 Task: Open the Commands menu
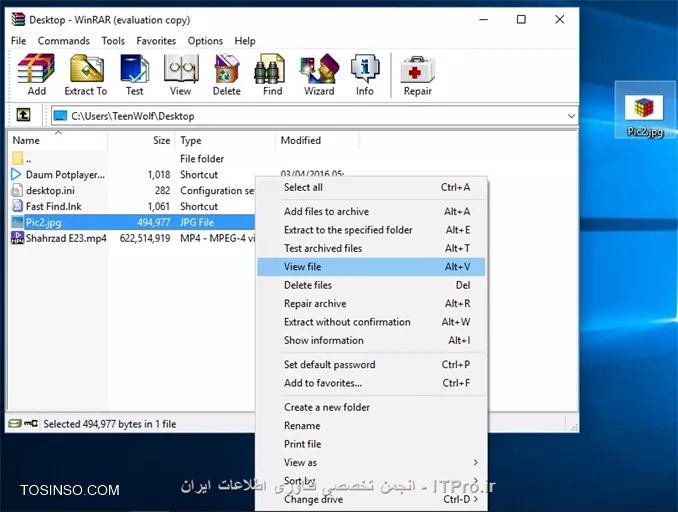coord(64,41)
